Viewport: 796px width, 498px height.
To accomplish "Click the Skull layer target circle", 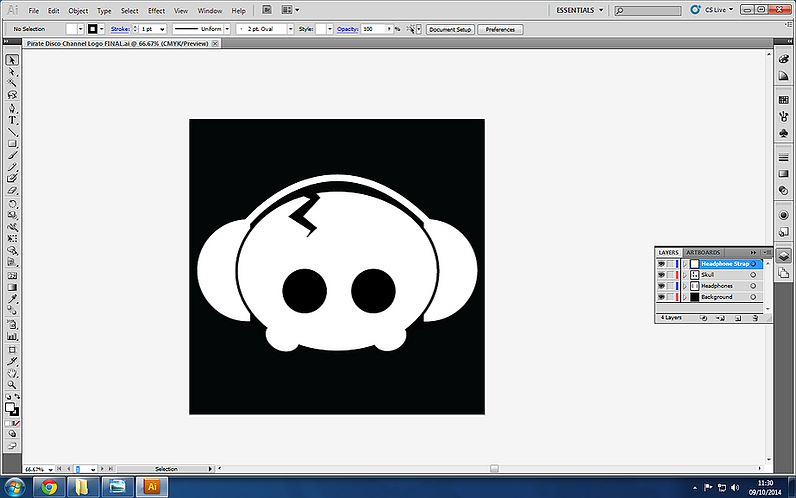I will [x=753, y=275].
